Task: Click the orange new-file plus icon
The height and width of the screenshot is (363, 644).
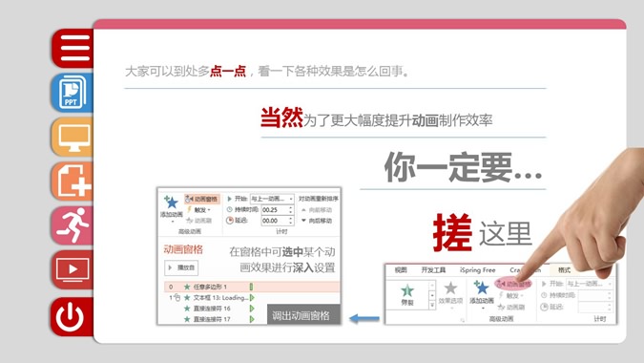Action: pyautogui.click(x=73, y=181)
